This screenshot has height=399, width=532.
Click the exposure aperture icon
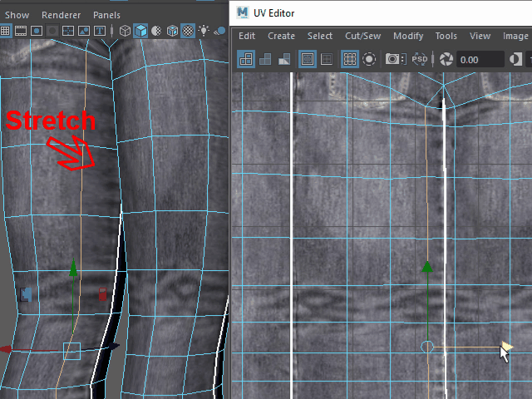[x=446, y=59]
